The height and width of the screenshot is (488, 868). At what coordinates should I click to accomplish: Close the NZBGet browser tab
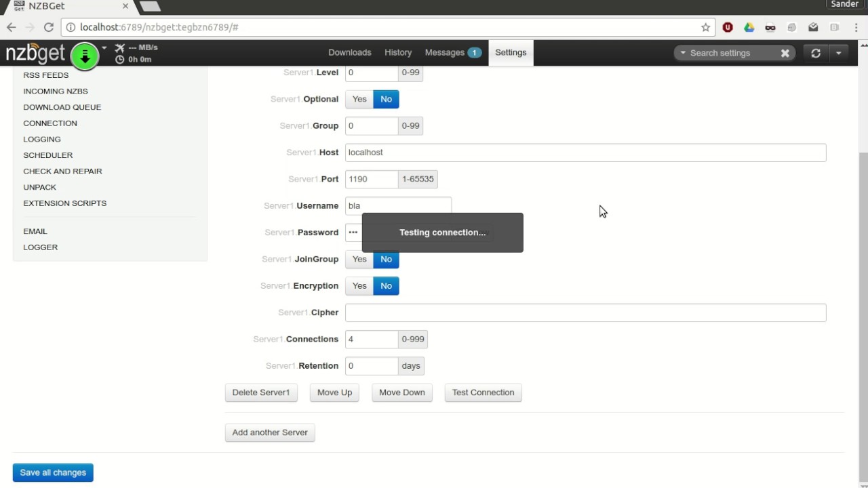(x=125, y=6)
